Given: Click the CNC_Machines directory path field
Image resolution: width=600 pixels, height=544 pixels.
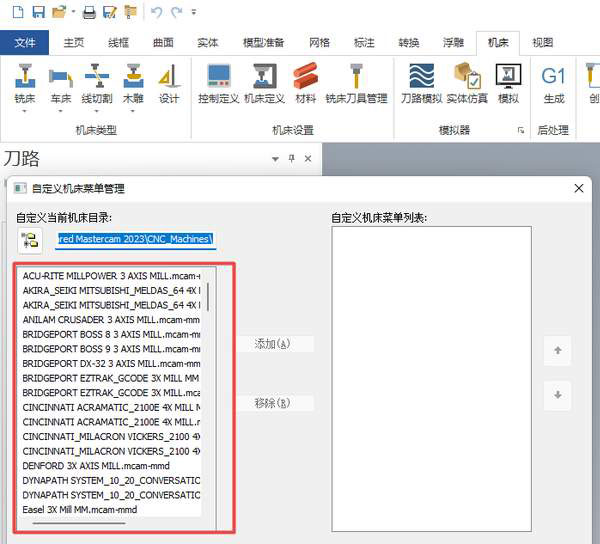Looking at the screenshot, I should [x=135, y=239].
